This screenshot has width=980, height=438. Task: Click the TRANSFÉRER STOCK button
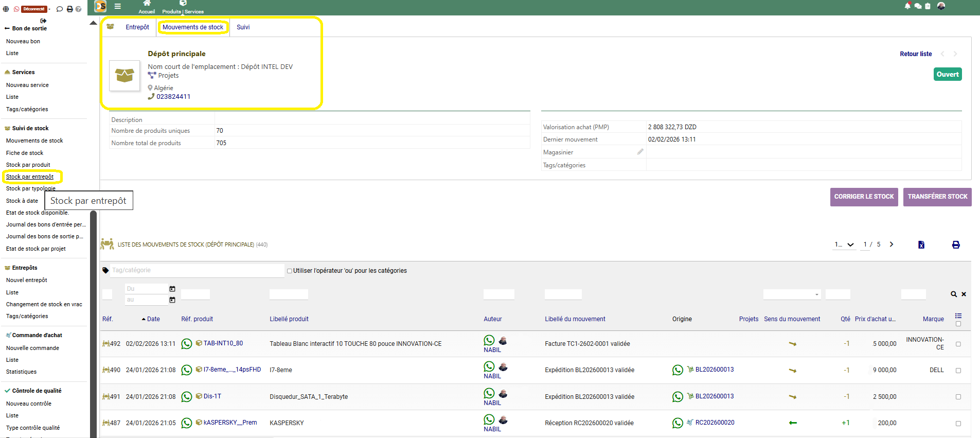click(x=937, y=197)
